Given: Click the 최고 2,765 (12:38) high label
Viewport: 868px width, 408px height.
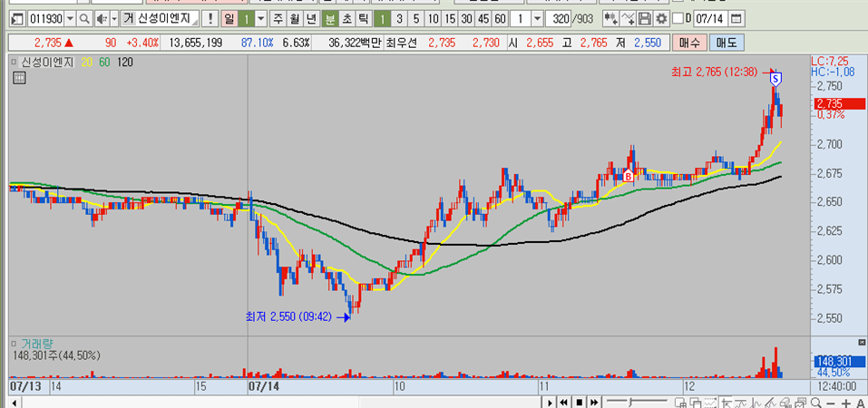Looking at the screenshot, I should click(x=714, y=72).
